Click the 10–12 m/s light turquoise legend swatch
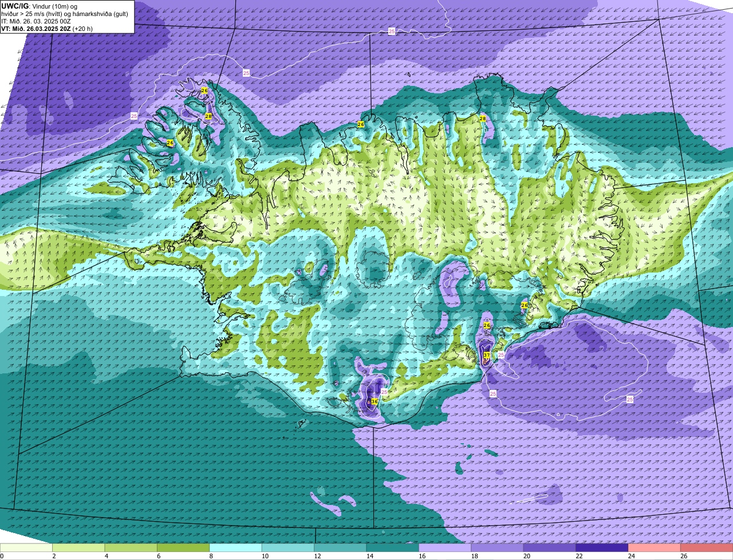The width and height of the screenshot is (733, 560). (288, 548)
